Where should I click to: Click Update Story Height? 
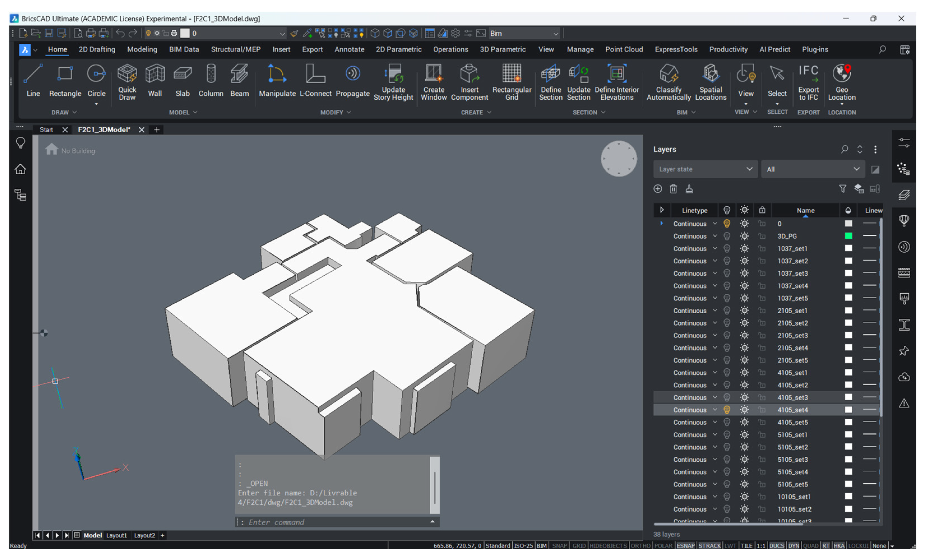pyautogui.click(x=393, y=82)
